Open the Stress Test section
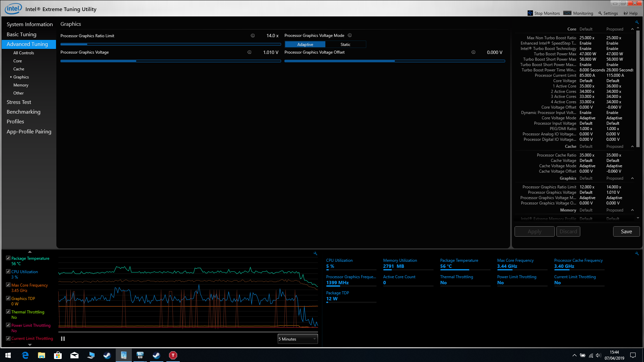 pos(19,102)
